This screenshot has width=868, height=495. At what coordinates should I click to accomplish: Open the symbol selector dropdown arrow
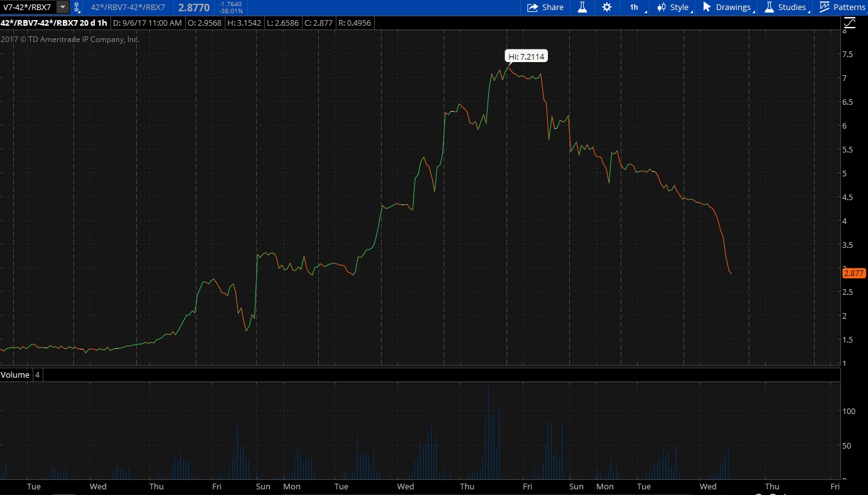pos(63,8)
